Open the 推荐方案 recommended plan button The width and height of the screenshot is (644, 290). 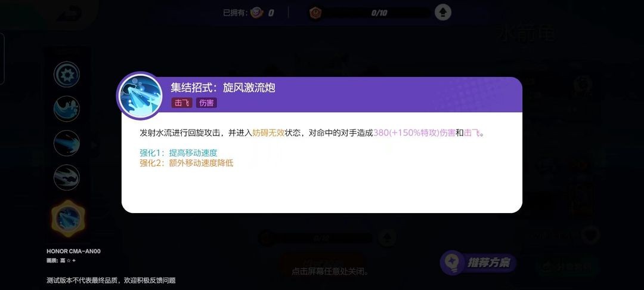(x=478, y=263)
